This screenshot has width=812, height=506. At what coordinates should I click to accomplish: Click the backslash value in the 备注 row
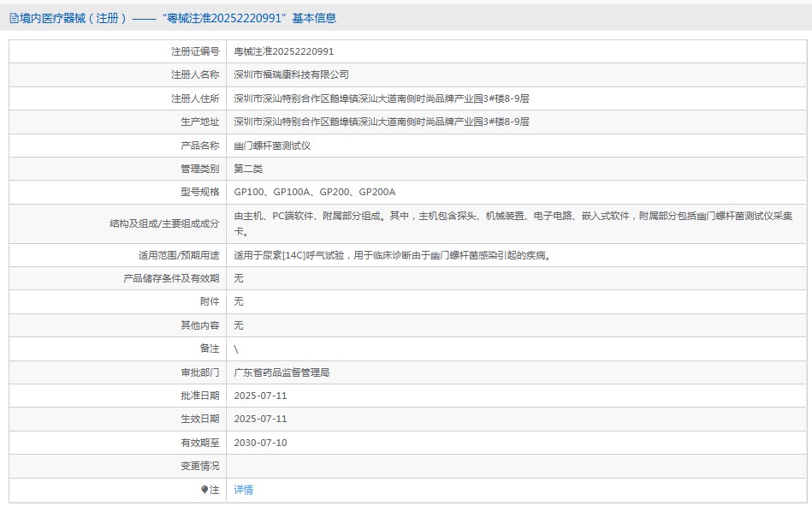pyautogui.click(x=236, y=348)
